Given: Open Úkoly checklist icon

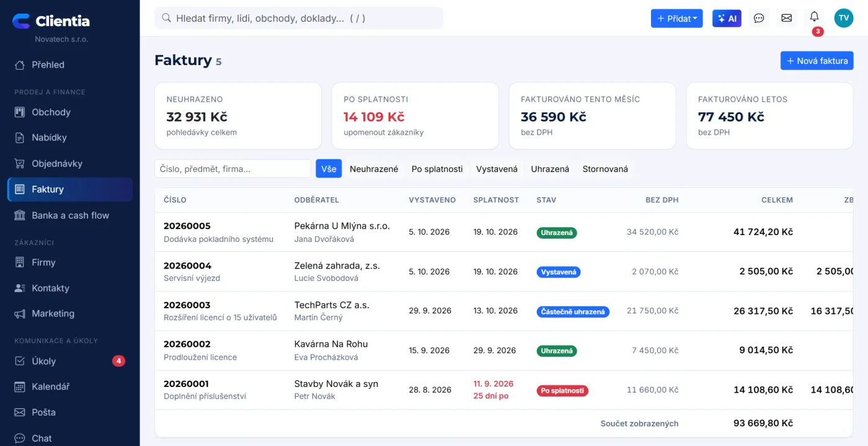Looking at the screenshot, I should (x=20, y=361).
